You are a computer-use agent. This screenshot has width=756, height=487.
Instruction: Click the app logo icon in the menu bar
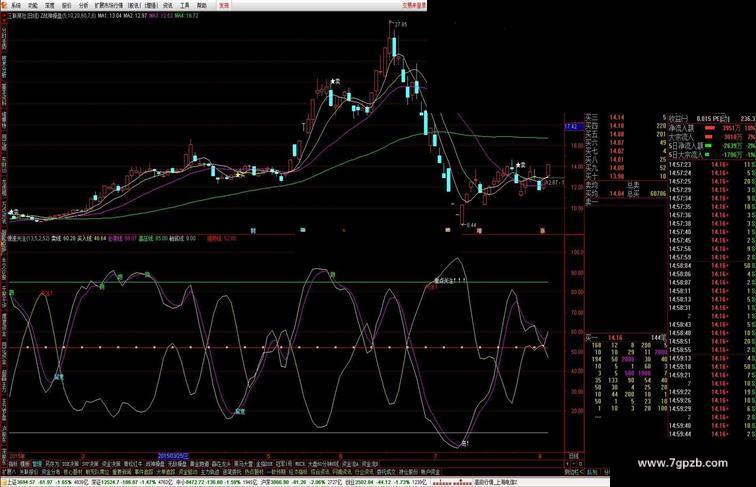[x=4, y=5]
